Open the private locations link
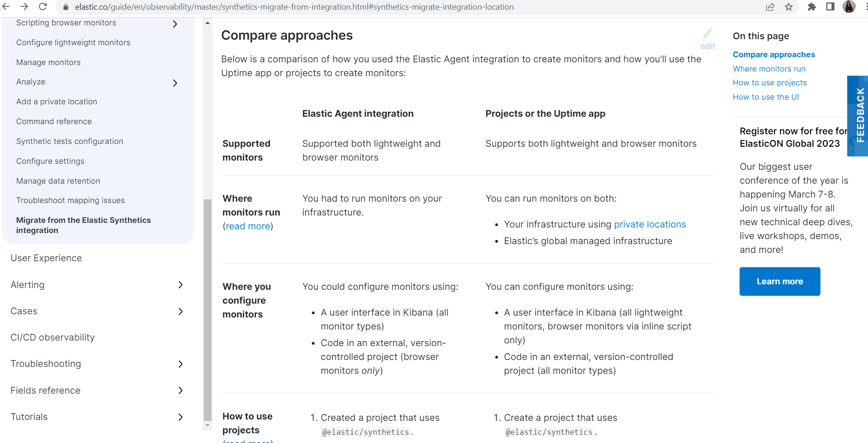The height and width of the screenshot is (443, 868). pyautogui.click(x=649, y=224)
